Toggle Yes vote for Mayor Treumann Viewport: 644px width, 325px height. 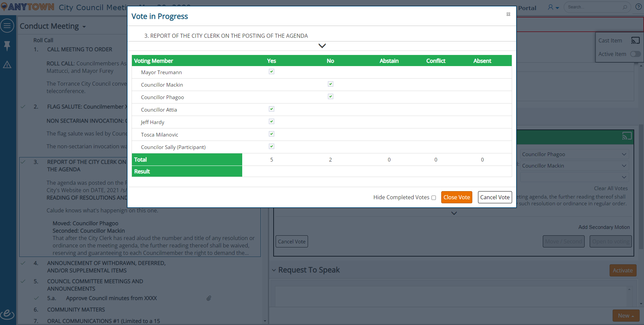[x=272, y=71]
